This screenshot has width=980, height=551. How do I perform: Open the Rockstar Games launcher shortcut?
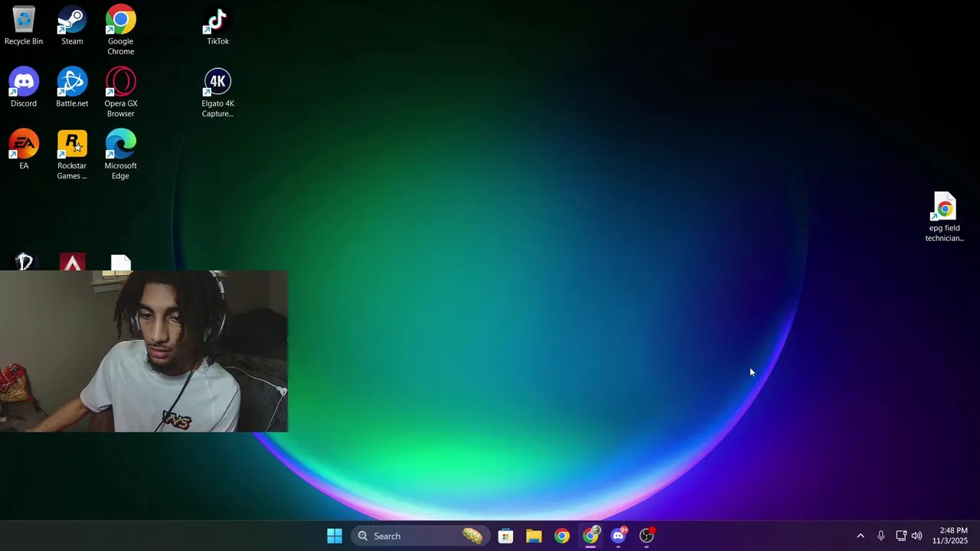pyautogui.click(x=72, y=155)
